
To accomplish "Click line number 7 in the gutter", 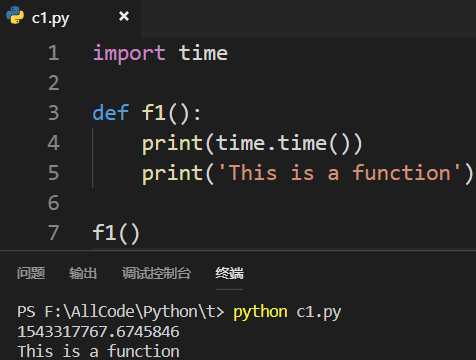I will coord(54,233).
